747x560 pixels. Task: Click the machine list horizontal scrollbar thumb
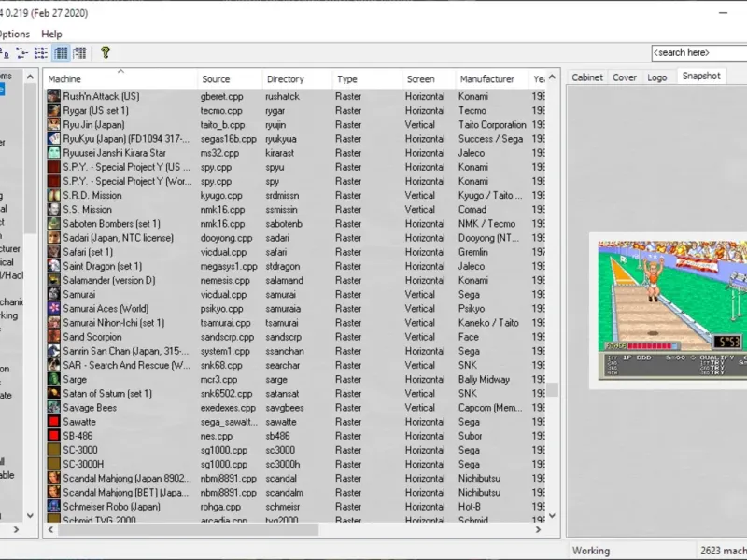point(189,529)
